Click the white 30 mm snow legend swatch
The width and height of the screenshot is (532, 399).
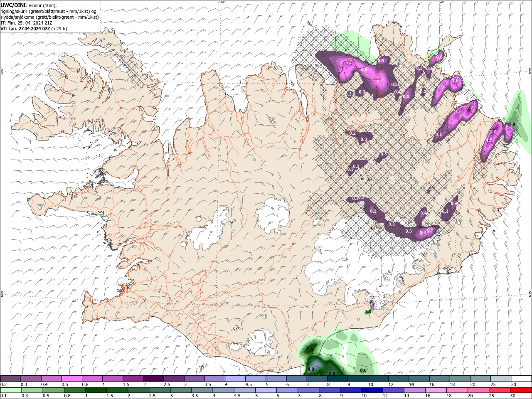pos(521,379)
